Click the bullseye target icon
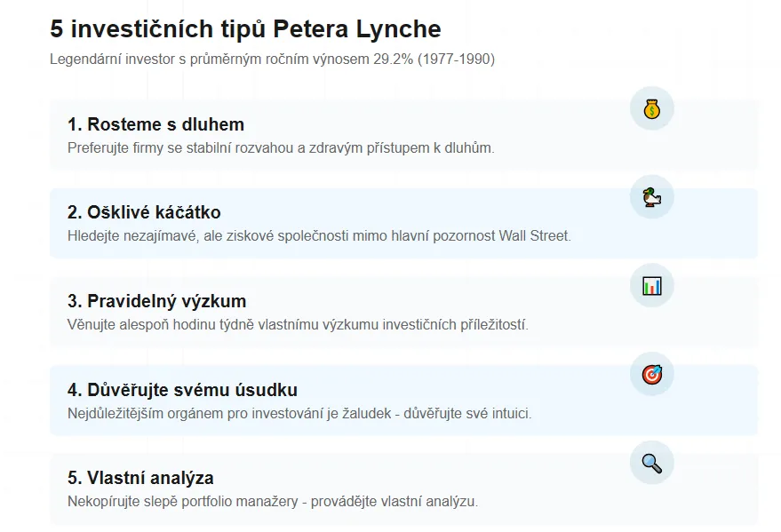The width and height of the screenshot is (781, 532). 652,374
